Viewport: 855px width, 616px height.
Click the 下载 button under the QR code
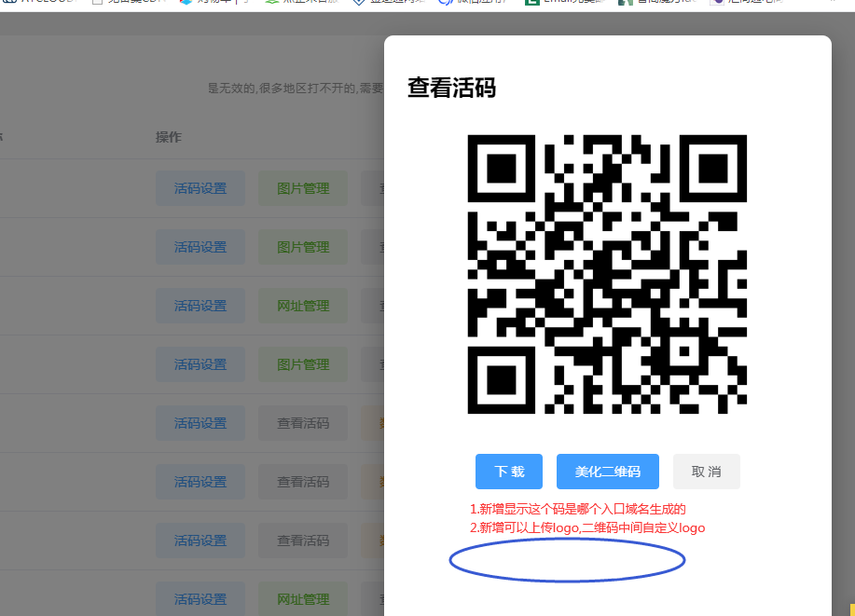tap(509, 472)
